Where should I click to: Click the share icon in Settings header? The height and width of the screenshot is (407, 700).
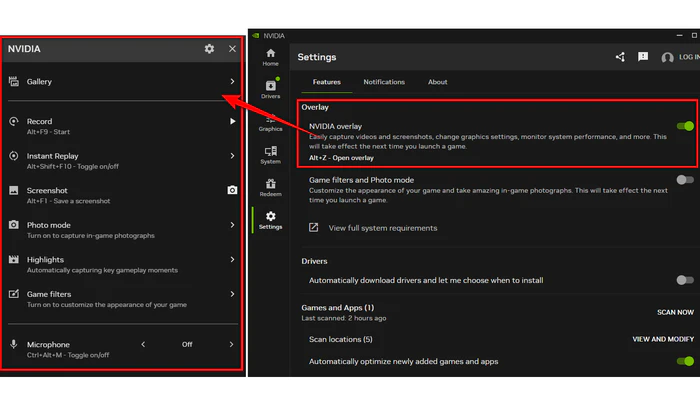point(620,57)
